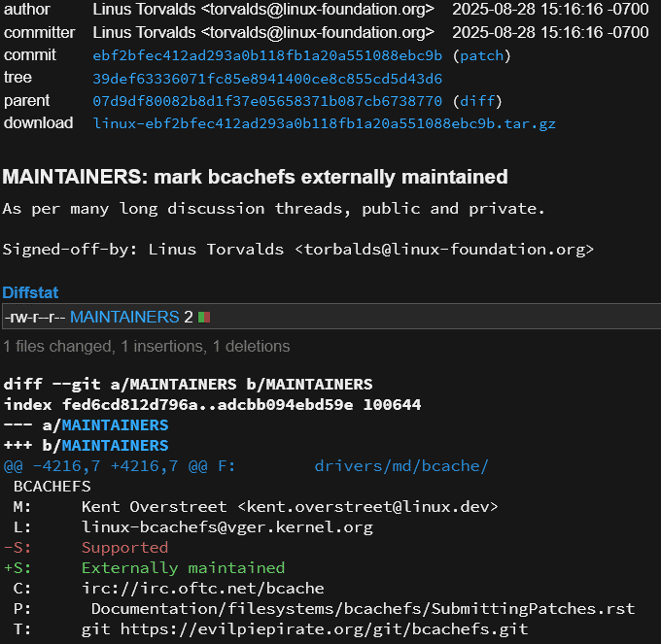Open tree hash 39def63336071fc8 link
The height and width of the screenshot is (644, 661).
[267, 79]
